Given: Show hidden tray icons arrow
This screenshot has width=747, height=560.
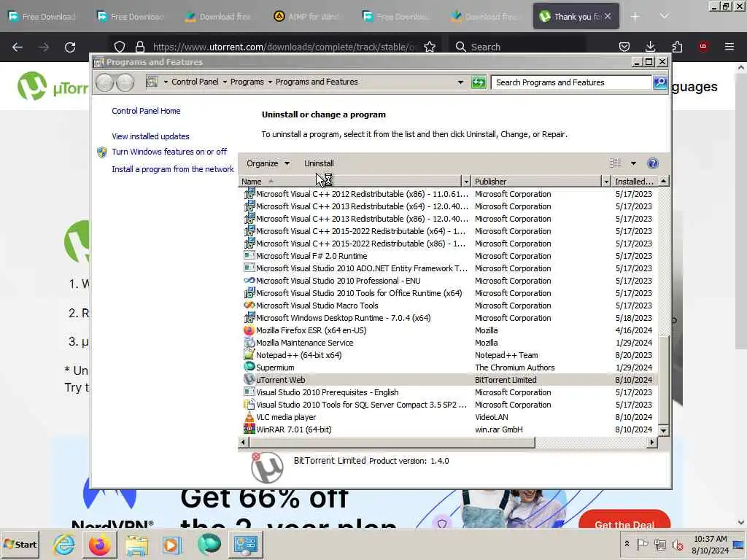Looking at the screenshot, I should 627,544.
